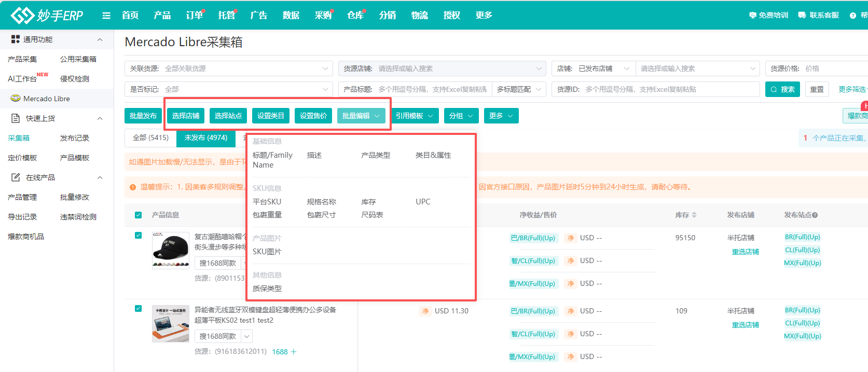Click the 搜索 button
The image size is (868, 372).
tap(782, 89)
